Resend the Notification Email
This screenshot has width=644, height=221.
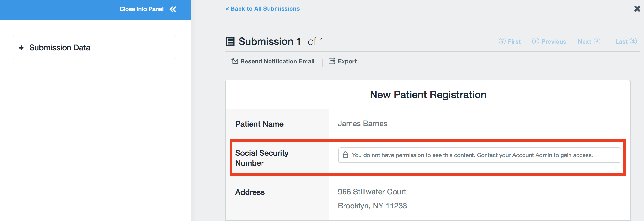tap(277, 61)
